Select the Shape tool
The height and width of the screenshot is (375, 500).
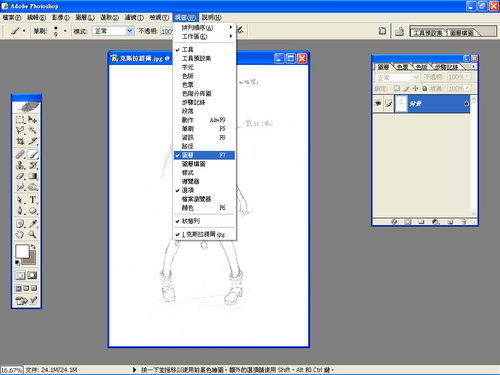point(33,211)
